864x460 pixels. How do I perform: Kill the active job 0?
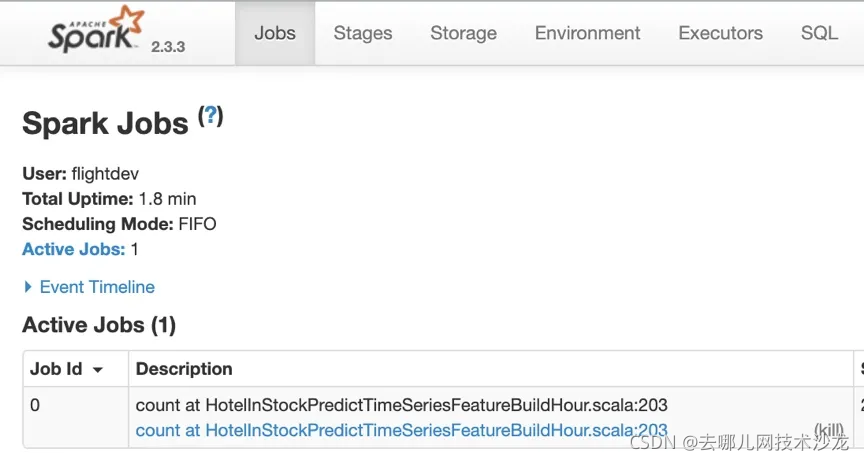tap(829, 430)
